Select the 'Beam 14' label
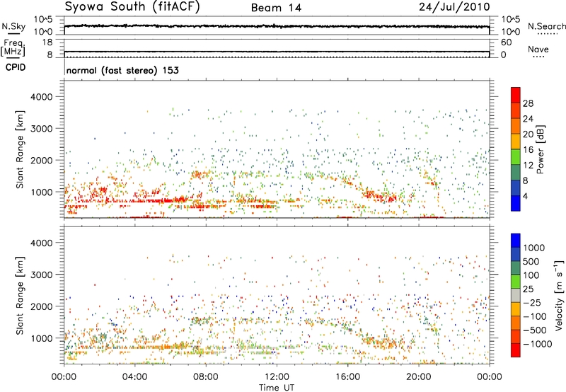This screenshot has height=392, width=566. [276, 8]
